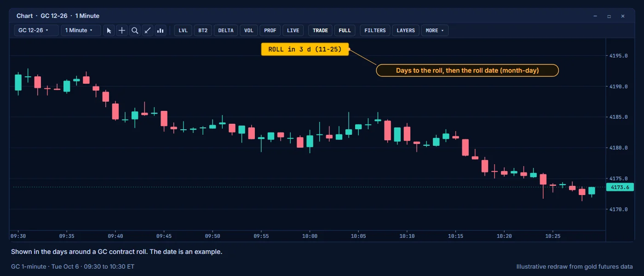Screen dimensions: 644x276
Task: Click the ROLL in 3 d badge
Action: tap(305, 49)
